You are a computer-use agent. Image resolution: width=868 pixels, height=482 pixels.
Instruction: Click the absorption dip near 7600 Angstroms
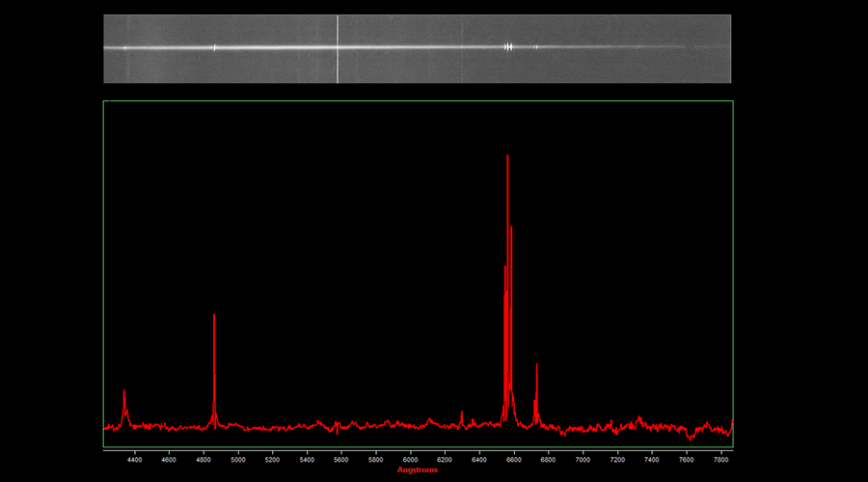(690, 437)
